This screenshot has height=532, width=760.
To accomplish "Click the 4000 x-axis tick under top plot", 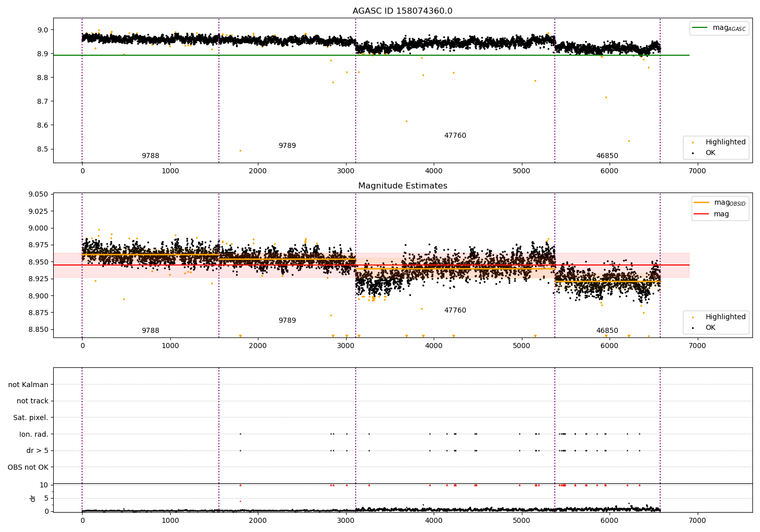I will click(434, 171).
